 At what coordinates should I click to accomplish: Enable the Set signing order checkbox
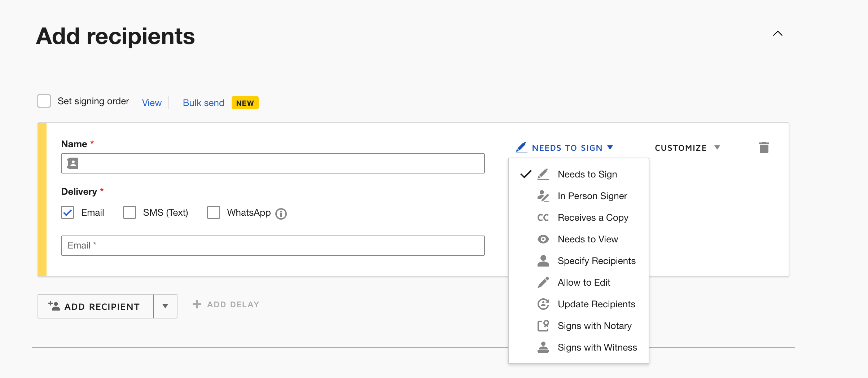pyautogui.click(x=44, y=101)
